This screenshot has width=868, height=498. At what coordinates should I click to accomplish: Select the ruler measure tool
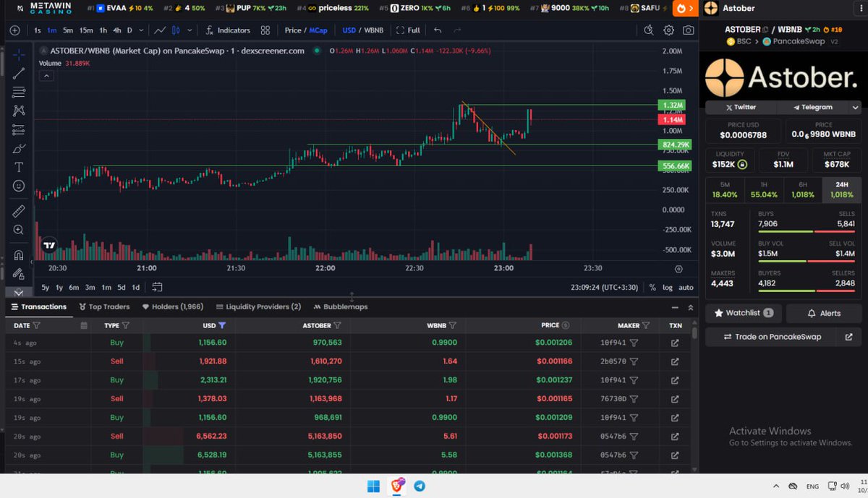[x=19, y=211]
